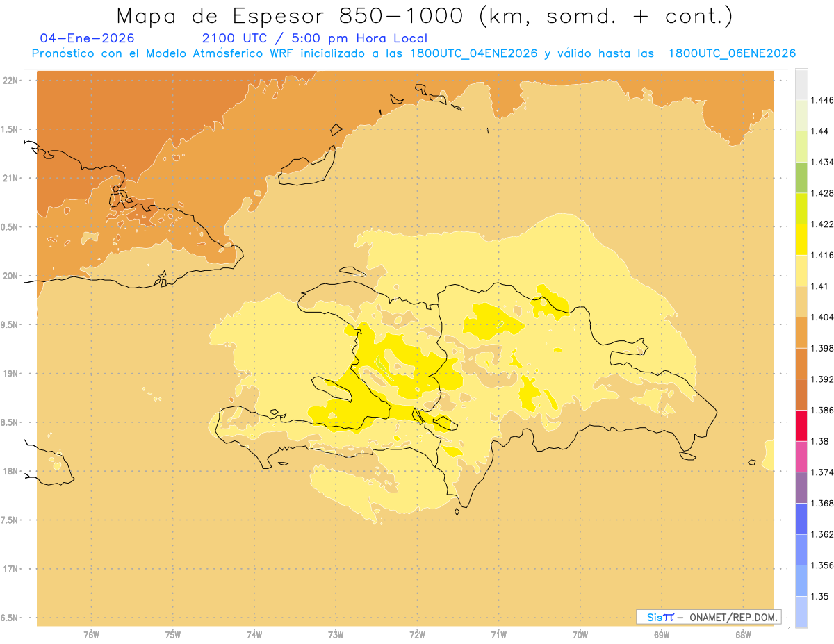This screenshot has height=644, width=834.
Task: Click the green legend segment between 1.428 and 1.434
Action: point(801,177)
